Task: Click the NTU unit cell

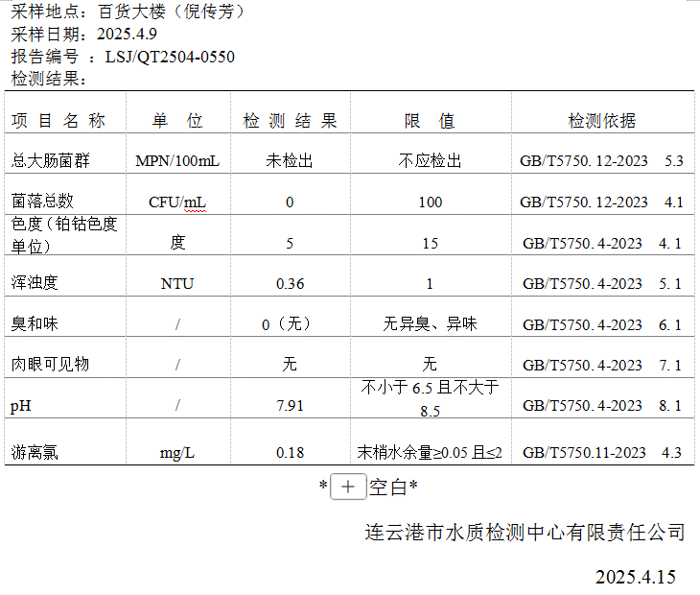Action: click(177, 283)
